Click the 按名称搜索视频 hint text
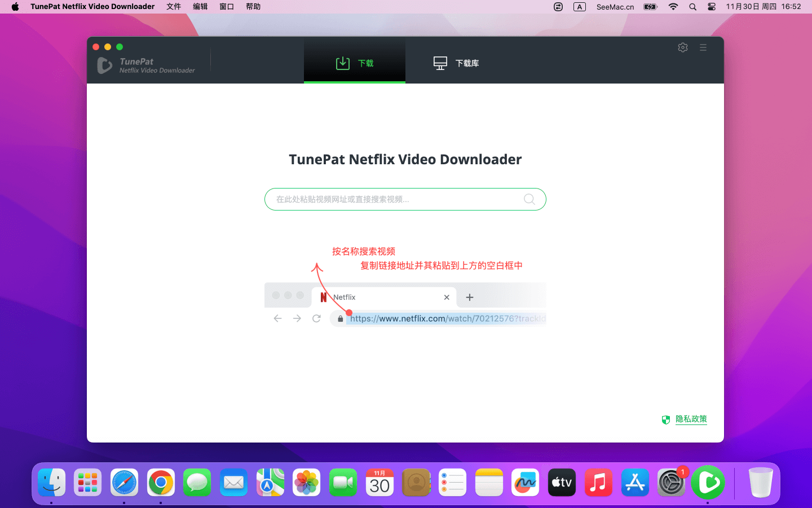The height and width of the screenshot is (508, 812). point(364,251)
